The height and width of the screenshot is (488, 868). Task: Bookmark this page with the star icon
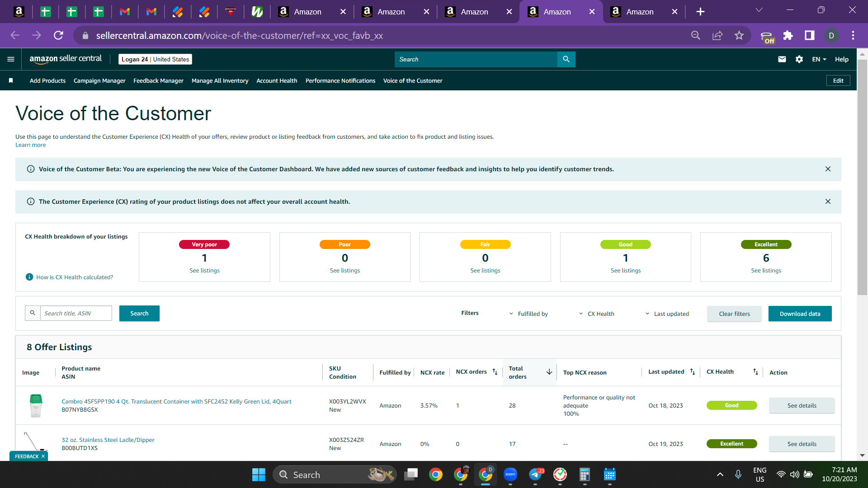tap(739, 35)
